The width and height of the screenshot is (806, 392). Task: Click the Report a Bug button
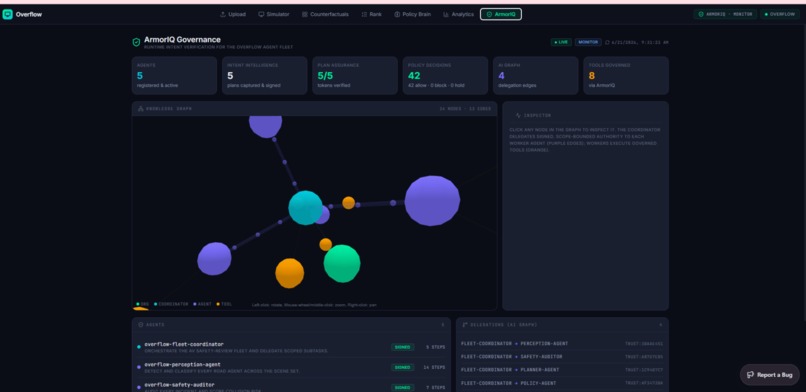tap(770, 375)
